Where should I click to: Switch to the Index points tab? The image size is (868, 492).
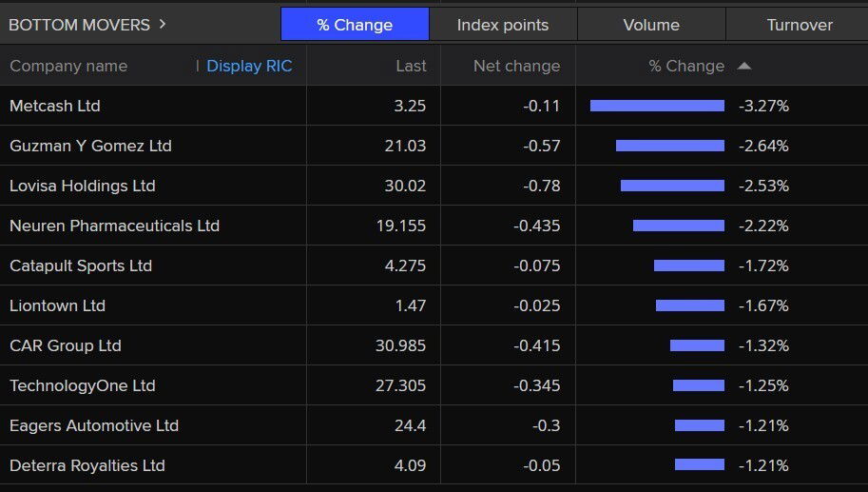(502, 25)
